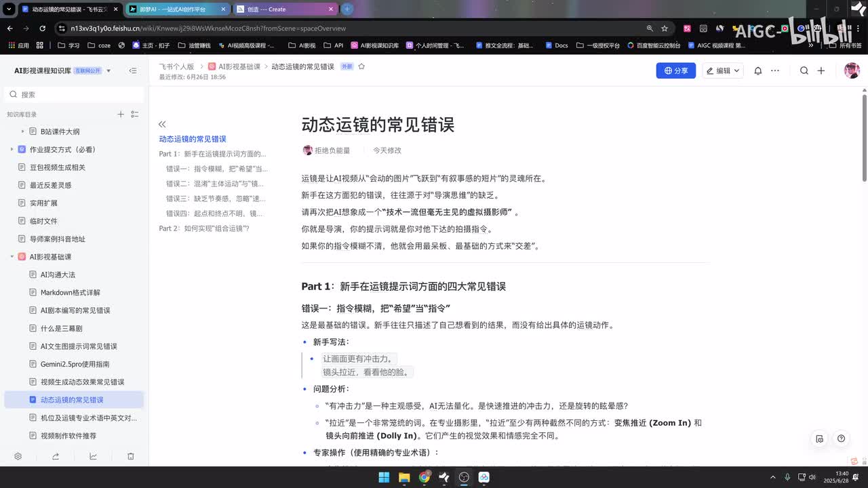This screenshot has height=488, width=868.
Task: Open the user avatar menu
Action: pos(852,70)
